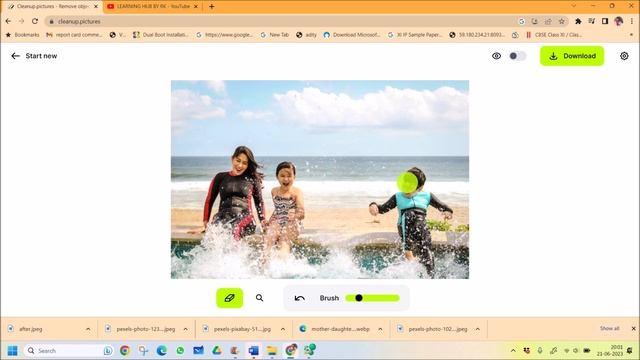
Task: Open Mail app from taskbar
Action: pos(198,351)
